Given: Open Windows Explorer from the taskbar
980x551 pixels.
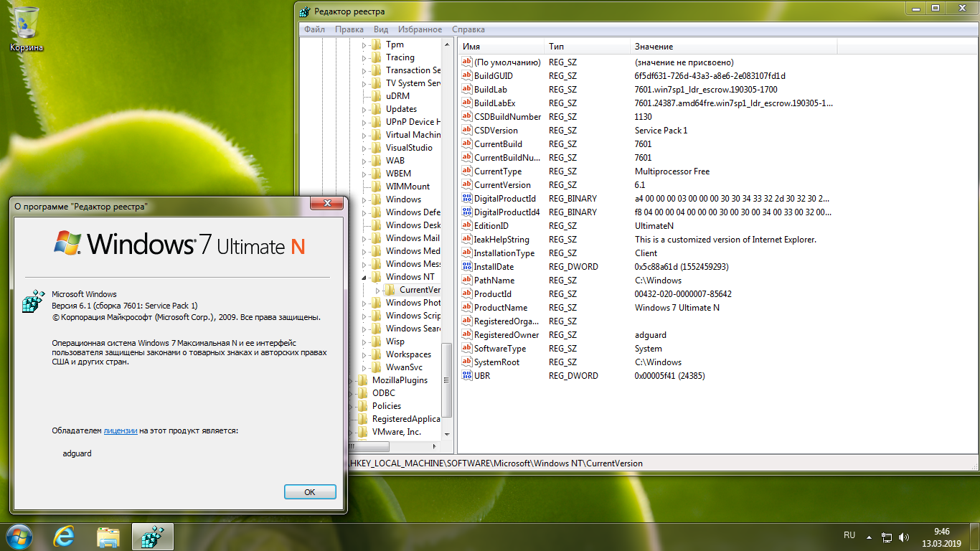Looking at the screenshot, I should 108,536.
